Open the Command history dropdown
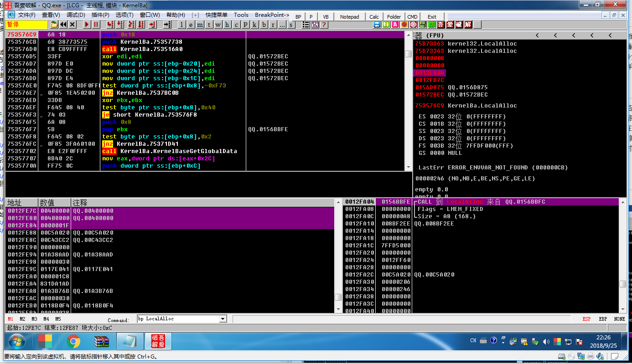The image size is (632, 364). [223, 319]
